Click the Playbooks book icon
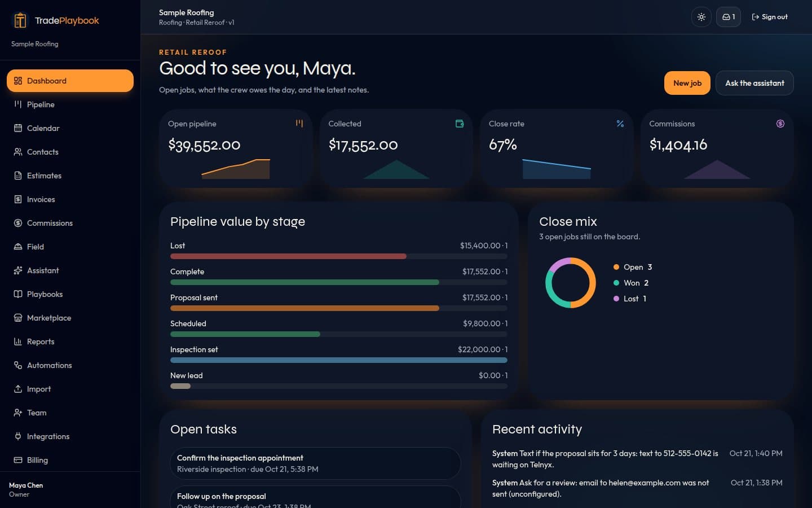Image resolution: width=812 pixels, height=508 pixels. click(x=18, y=294)
